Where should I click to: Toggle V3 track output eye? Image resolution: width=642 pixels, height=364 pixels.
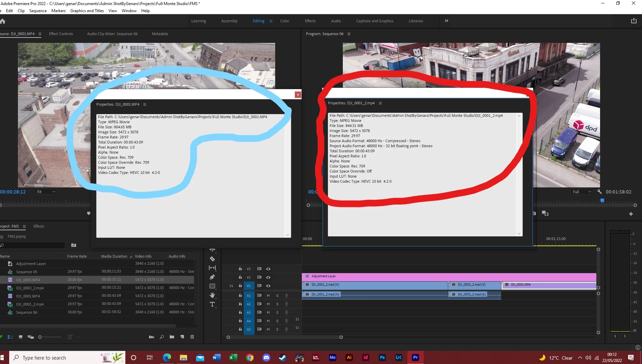point(268,269)
